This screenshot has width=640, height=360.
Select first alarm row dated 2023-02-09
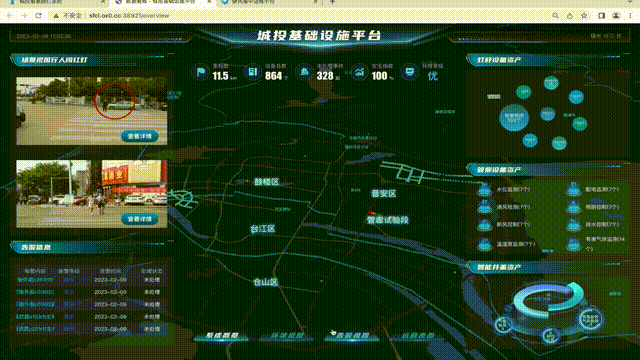click(89, 280)
